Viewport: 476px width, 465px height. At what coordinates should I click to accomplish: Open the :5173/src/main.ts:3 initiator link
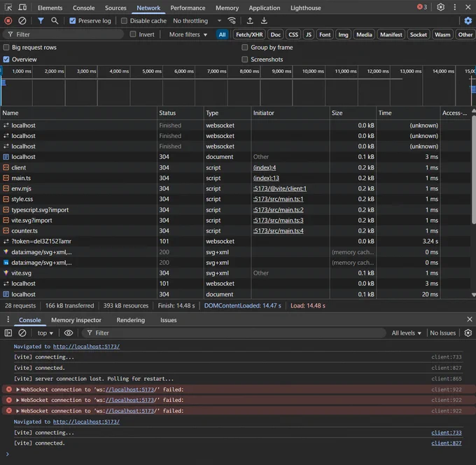pos(278,220)
